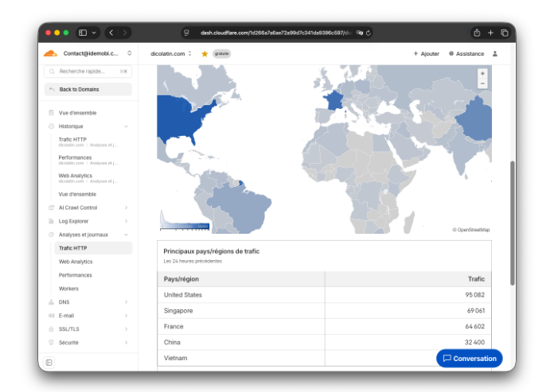Screen dimensions: 554x392
Task: Select Trafic HTTP in Analyses et journaux
Action: tap(93, 248)
